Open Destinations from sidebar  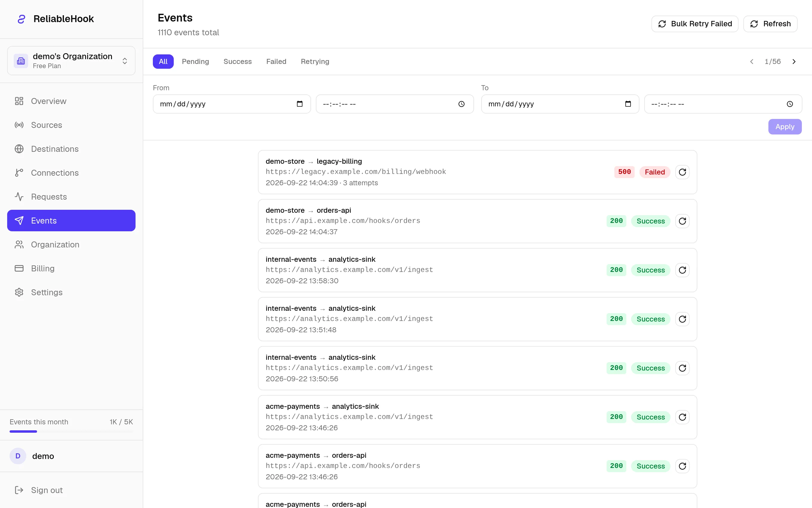point(71,149)
